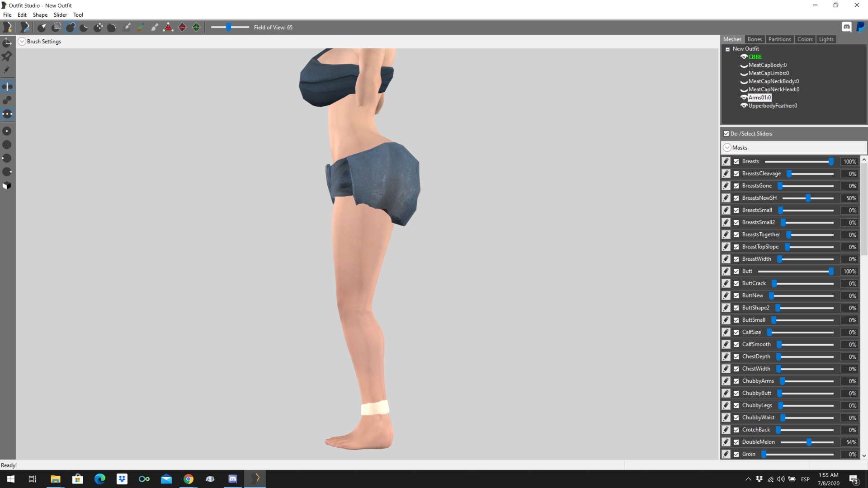Click the edit pencil for Breasts slider
868x488 pixels.
pyautogui.click(x=726, y=161)
